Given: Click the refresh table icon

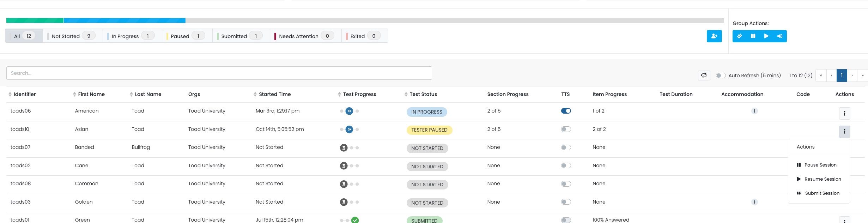Looking at the screenshot, I should coord(704,75).
